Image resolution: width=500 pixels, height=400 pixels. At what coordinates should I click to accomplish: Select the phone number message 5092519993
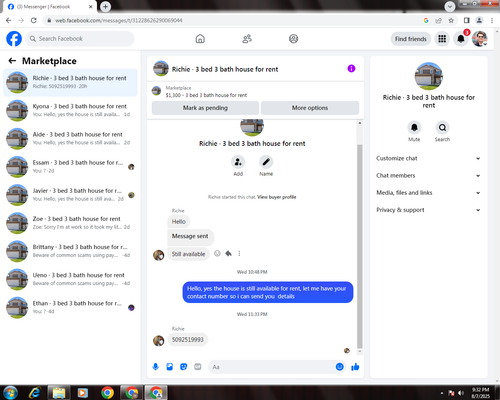(188, 340)
